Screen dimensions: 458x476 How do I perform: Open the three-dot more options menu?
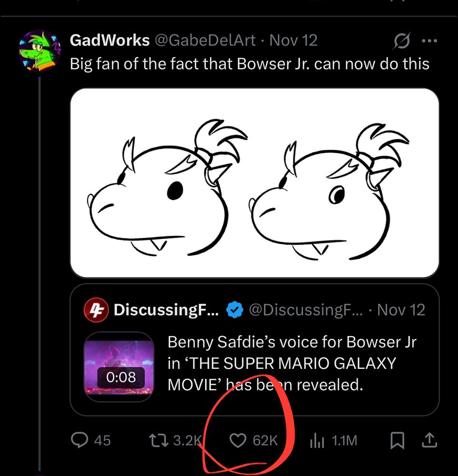point(429,41)
